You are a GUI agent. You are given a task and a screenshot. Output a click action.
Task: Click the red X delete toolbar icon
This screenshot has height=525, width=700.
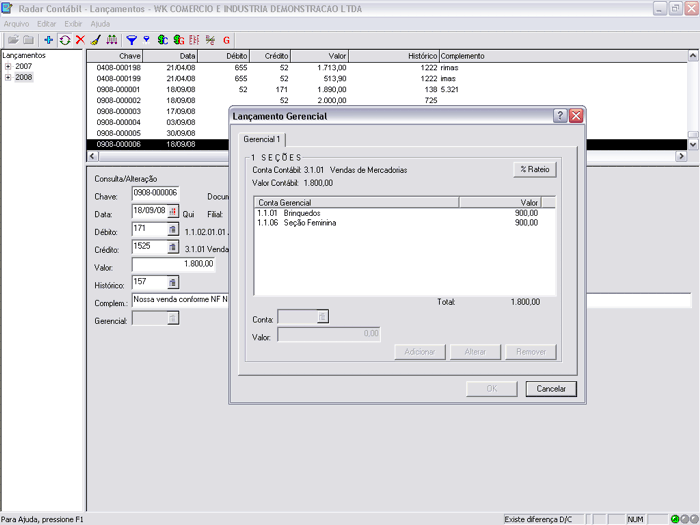click(x=80, y=40)
